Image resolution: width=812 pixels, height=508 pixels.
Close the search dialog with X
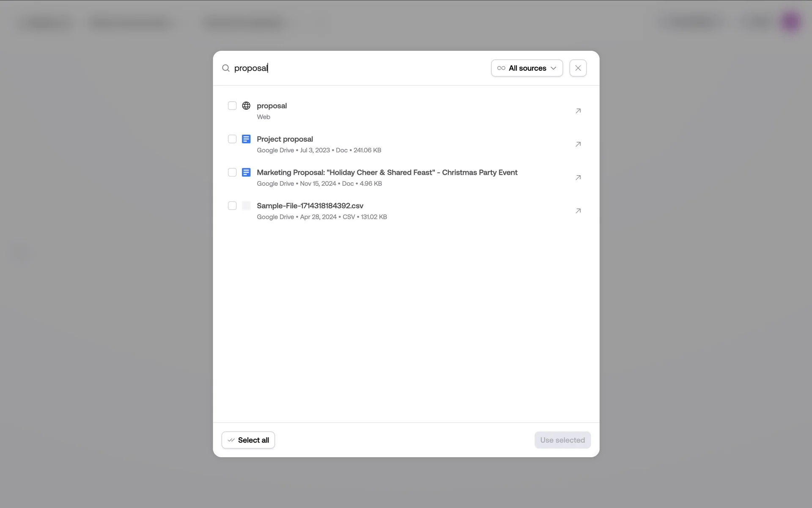coord(578,68)
